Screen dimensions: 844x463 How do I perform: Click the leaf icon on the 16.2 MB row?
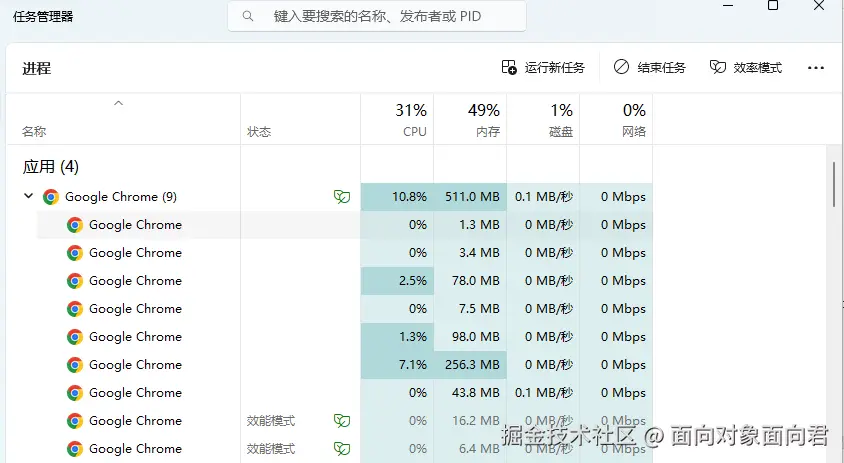coord(342,420)
